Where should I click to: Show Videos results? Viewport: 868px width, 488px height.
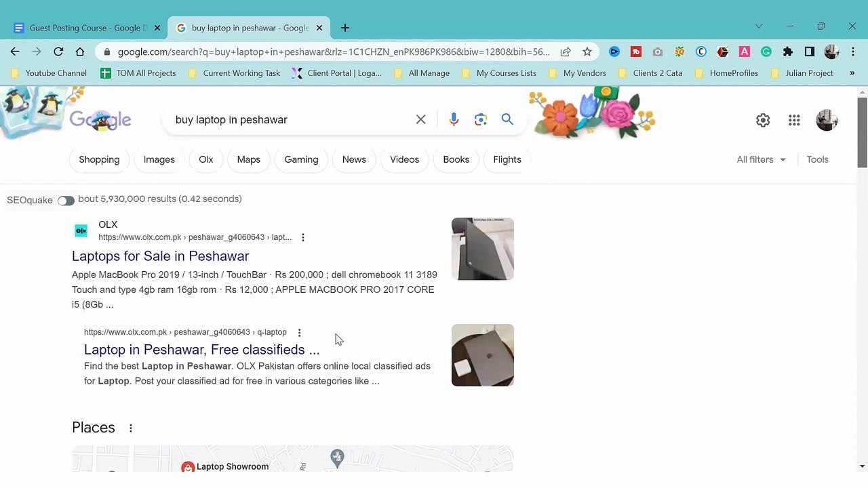tap(405, 159)
